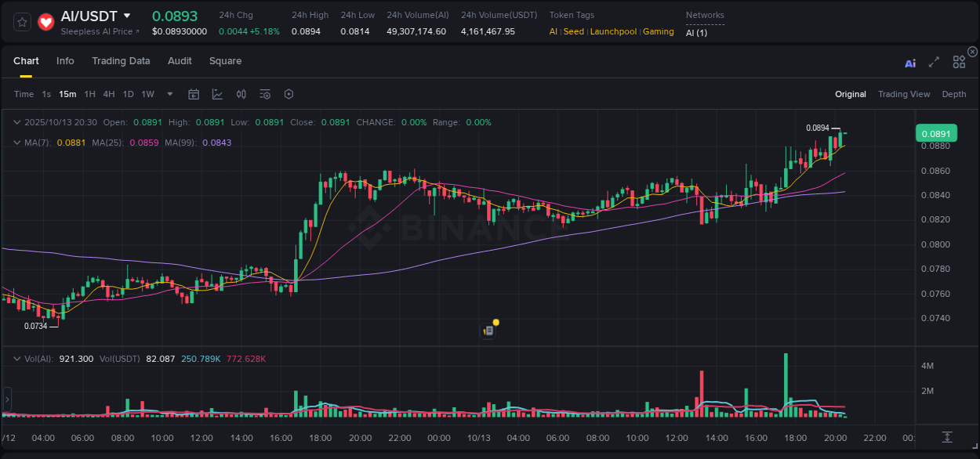Open the chart layout grid icon
The height and width of the screenshot is (459, 980).
click(959, 62)
